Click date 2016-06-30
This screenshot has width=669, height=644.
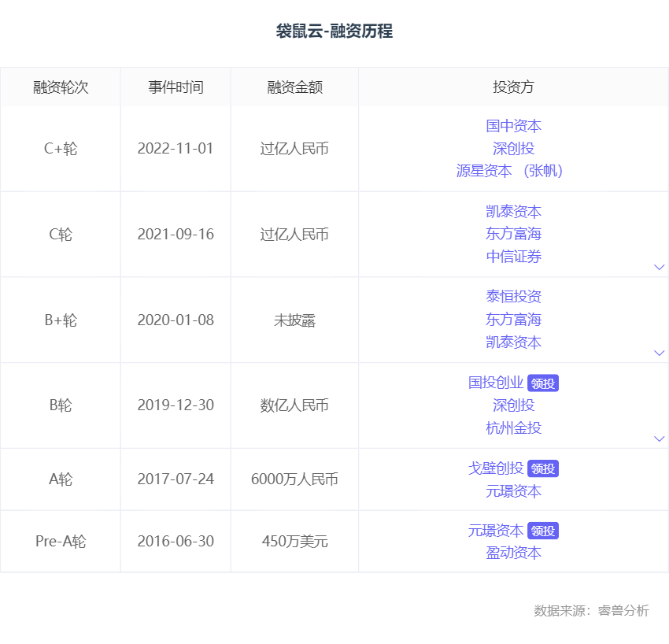tap(176, 541)
